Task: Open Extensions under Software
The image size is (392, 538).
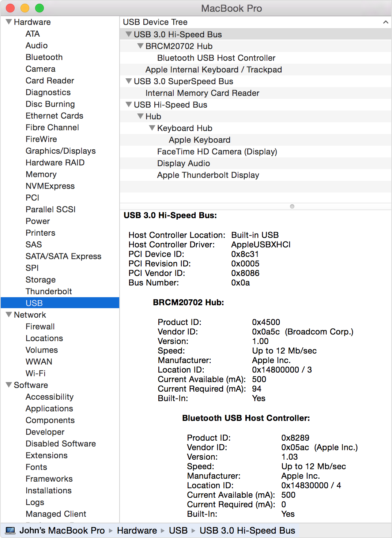Action: [x=47, y=456]
